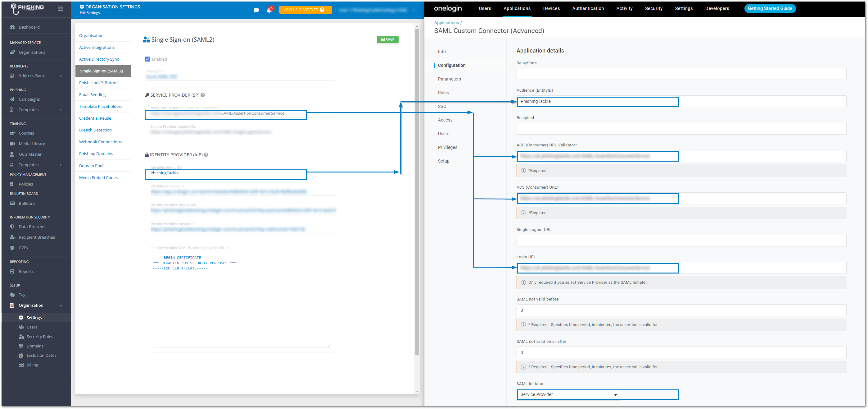Open the Privileges tab in OneLogin

coord(447,147)
